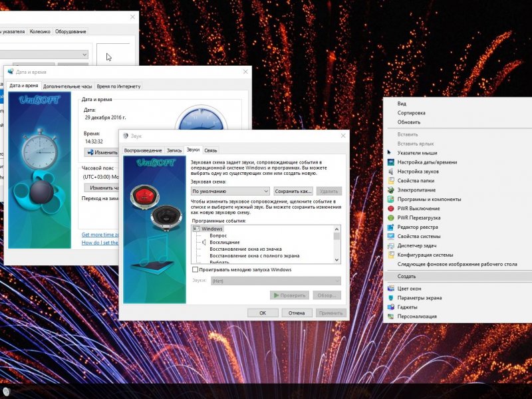Enable Проигрывать мелодию запуска Windows checkbox
This screenshot has height=399, width=532.
(x=195, y=270)
